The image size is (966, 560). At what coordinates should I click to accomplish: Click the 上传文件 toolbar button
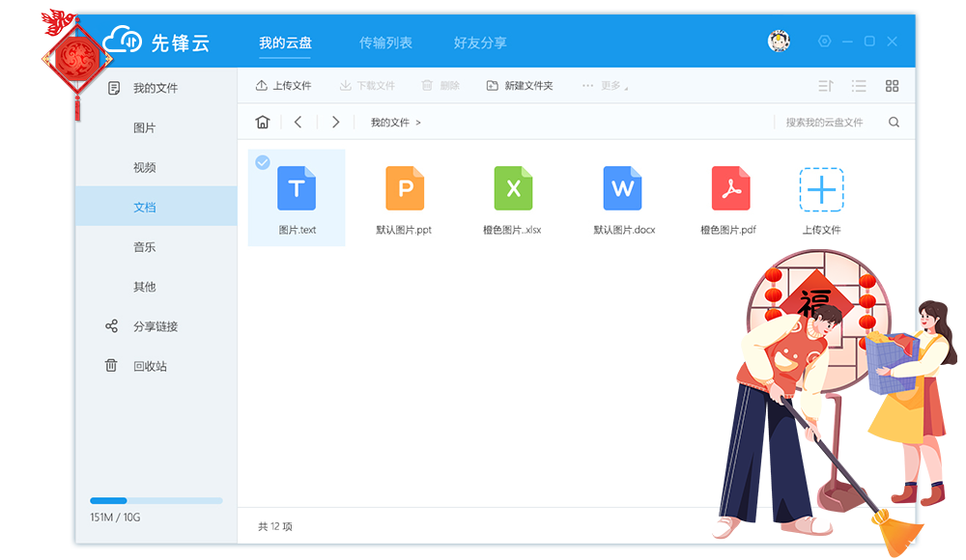283,86
